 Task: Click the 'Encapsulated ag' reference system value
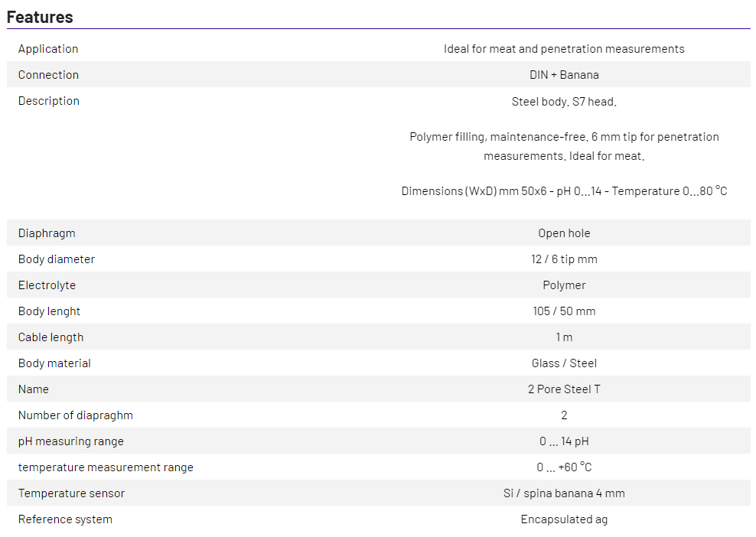(564, 519)
